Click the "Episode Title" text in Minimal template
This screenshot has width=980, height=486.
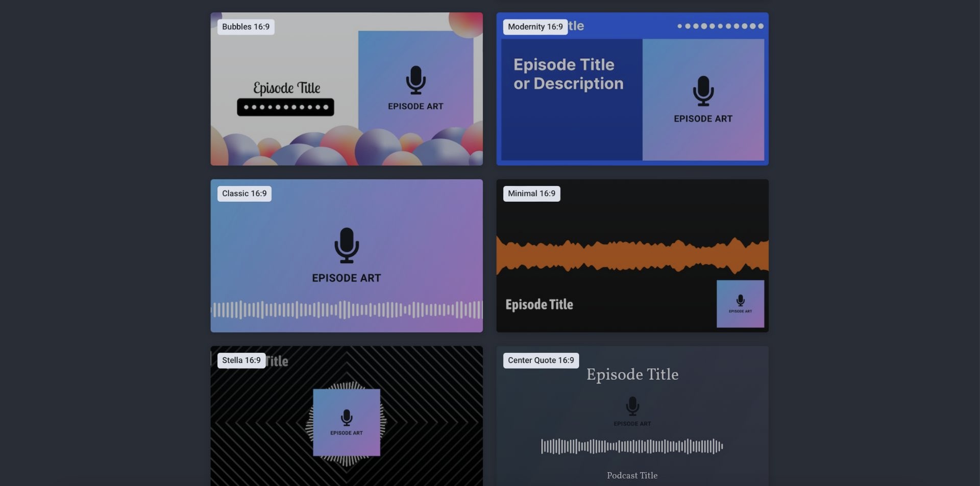540,305
